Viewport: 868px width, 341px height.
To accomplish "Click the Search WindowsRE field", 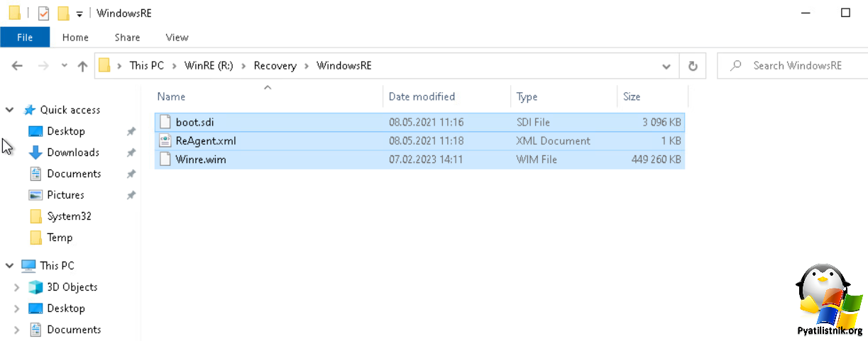I will pyautogui.click(x=793, y=66).
